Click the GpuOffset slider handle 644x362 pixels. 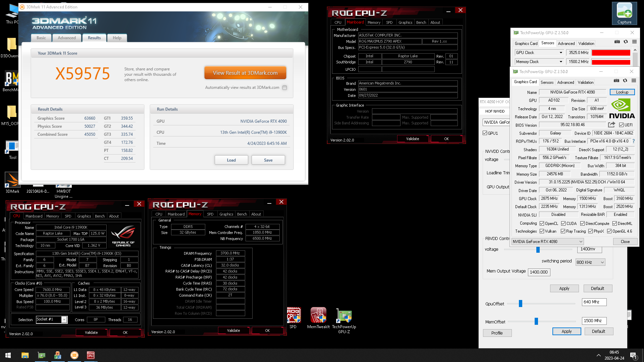pyautogui.click(x=521, y=304)
